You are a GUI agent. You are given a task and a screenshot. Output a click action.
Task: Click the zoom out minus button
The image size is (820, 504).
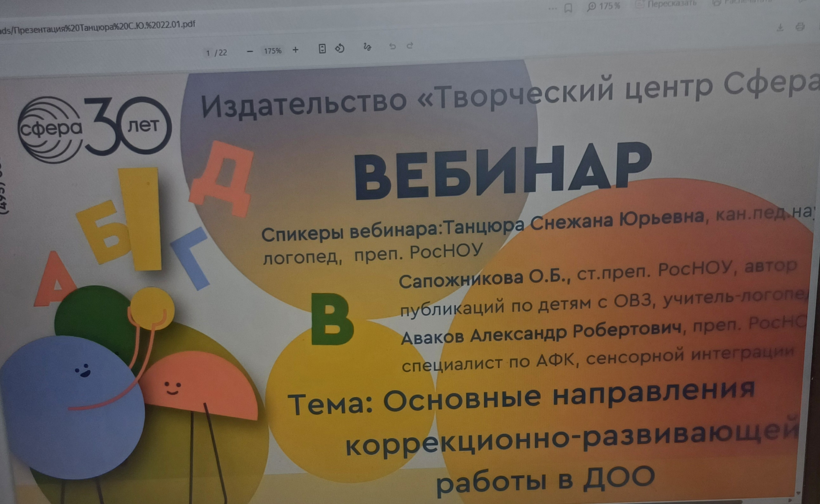(250, 51)
